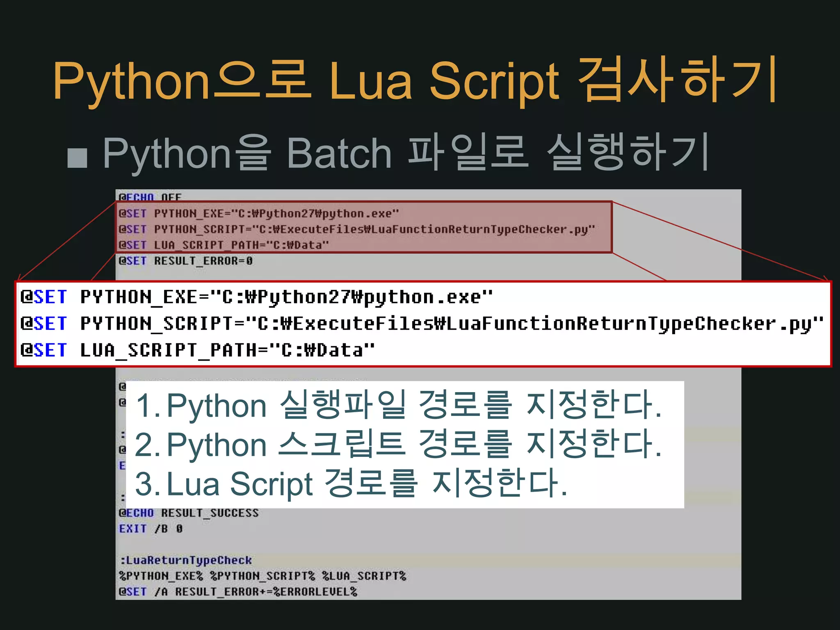Click the enlarged line '@SET PYTHON_EXE="C:₩Python27₩python.exe"'
840x630 pixels.
click(x=257, y=297)
